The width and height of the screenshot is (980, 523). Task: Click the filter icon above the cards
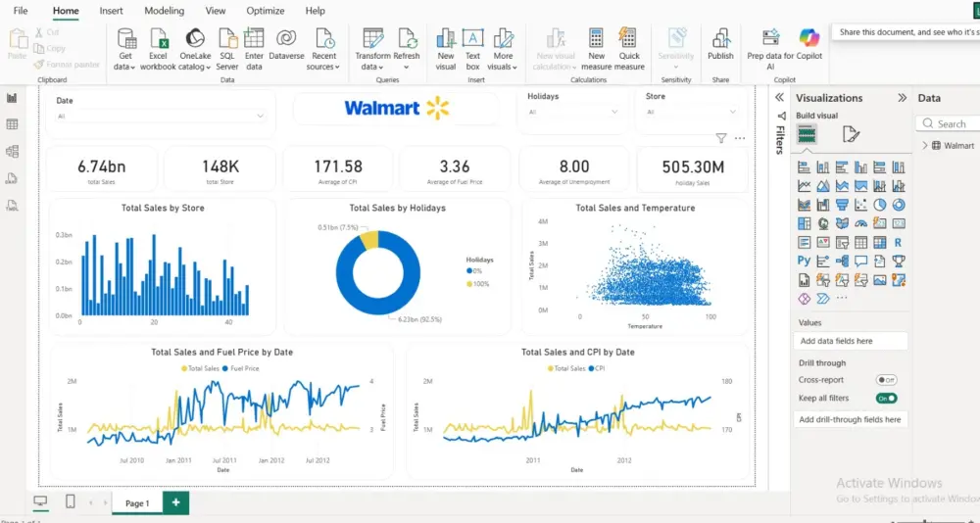[720, 139]
